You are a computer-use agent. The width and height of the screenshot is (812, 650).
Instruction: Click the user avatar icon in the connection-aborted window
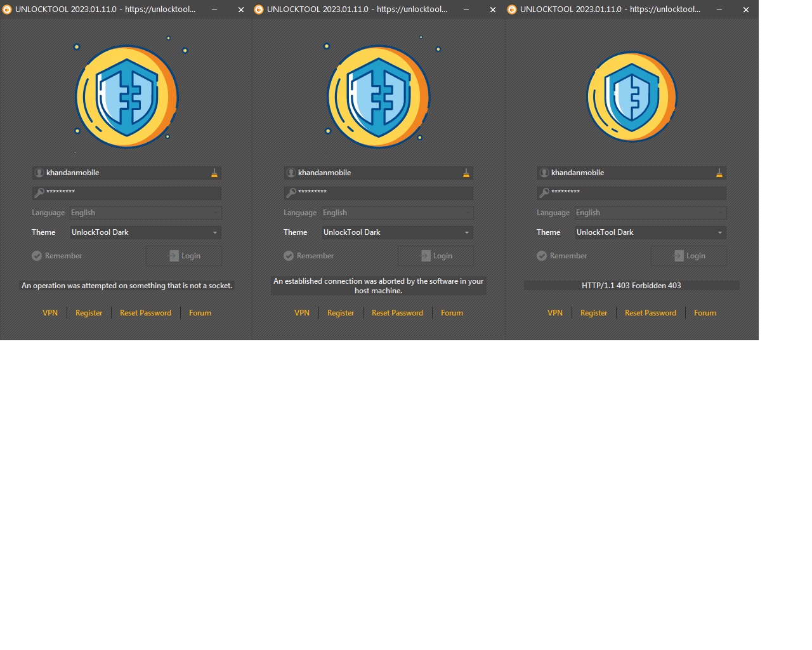pyautogui.click(x=291, y=173)
